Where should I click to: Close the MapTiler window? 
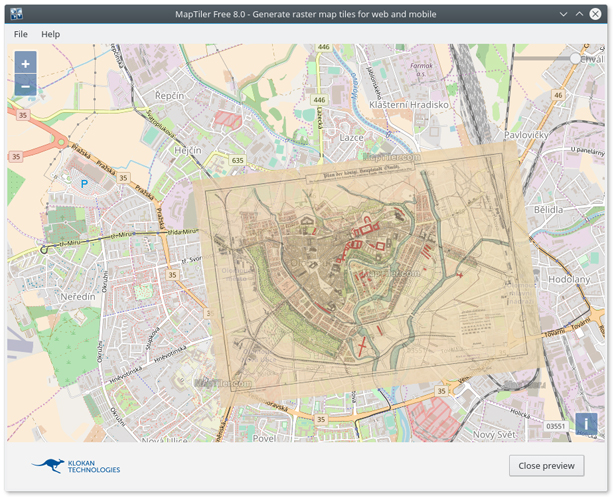(x=595, y=14)
